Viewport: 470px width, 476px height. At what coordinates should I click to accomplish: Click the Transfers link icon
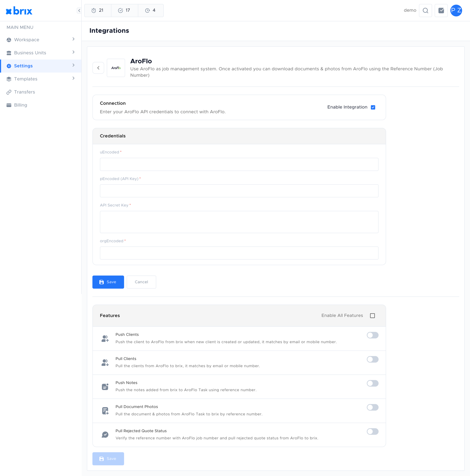pos(9,92)
